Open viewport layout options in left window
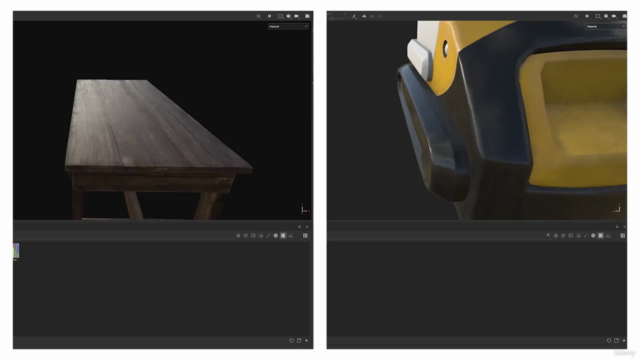640x360 pixels. (x=280, y=16)
